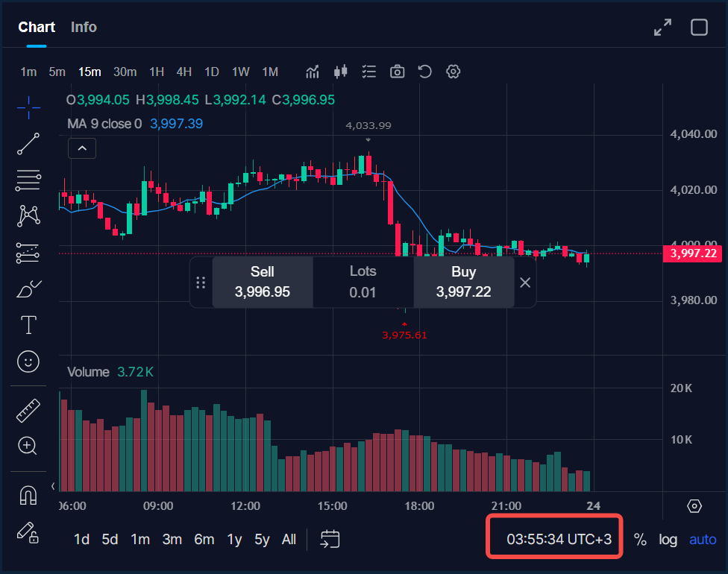Select the 1m timeframe at the top
The height and width of the screenshot is (574, 728).
pyautogui.click(x=28, y=72)
